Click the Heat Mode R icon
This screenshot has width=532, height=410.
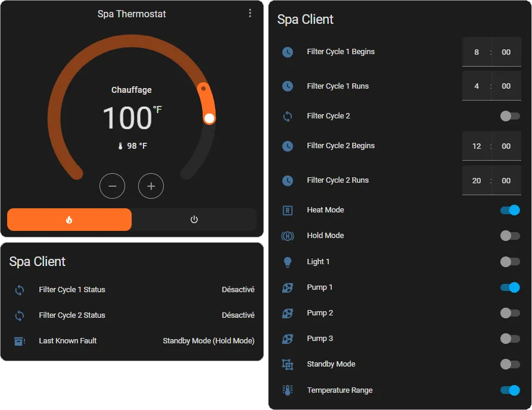tap(287, 211)
